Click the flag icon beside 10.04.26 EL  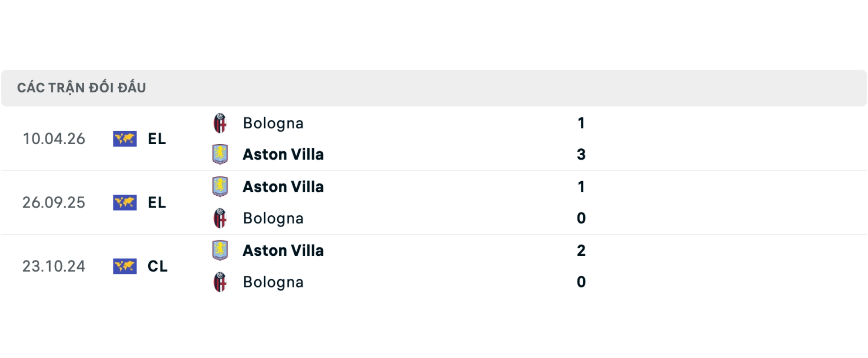(125, 139)
